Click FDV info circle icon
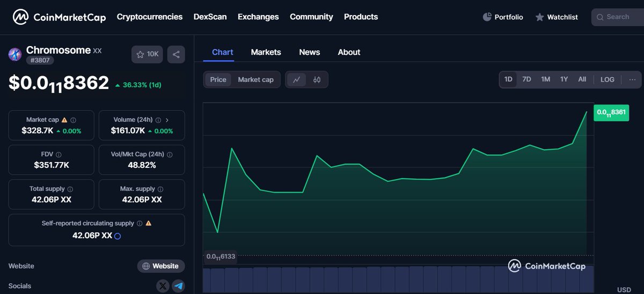 click(x=59, y=155)
